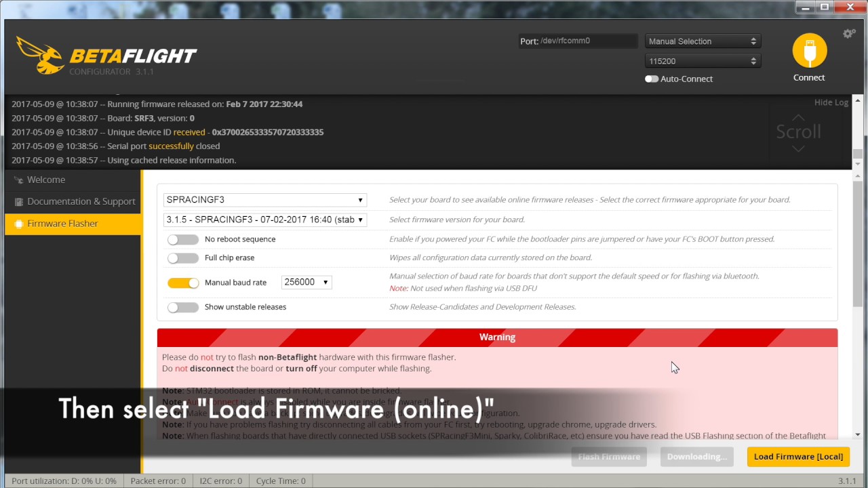Click the 'Packet error: 0' status entry
The width and height of the screenshot is (868, 488).
pos(158,481)
